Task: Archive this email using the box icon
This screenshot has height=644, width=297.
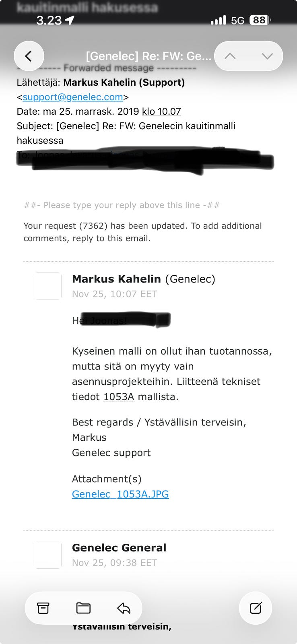Action: point(43,608)
